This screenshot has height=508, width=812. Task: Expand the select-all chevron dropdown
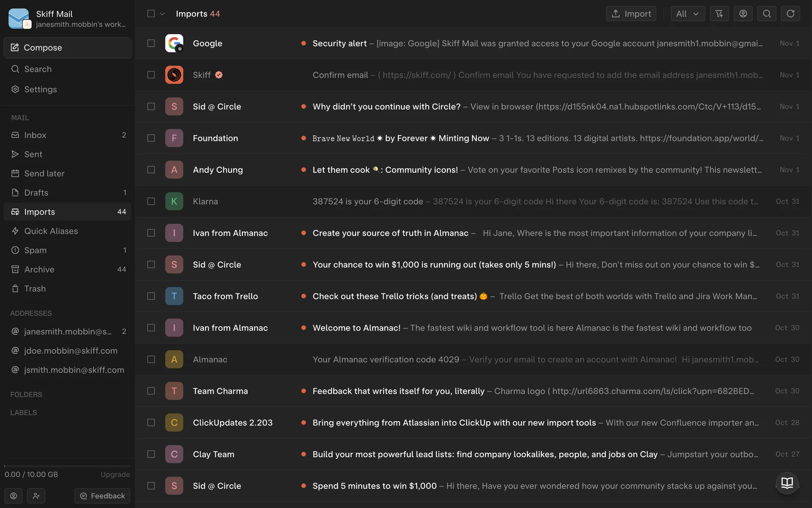coord(162,14)
